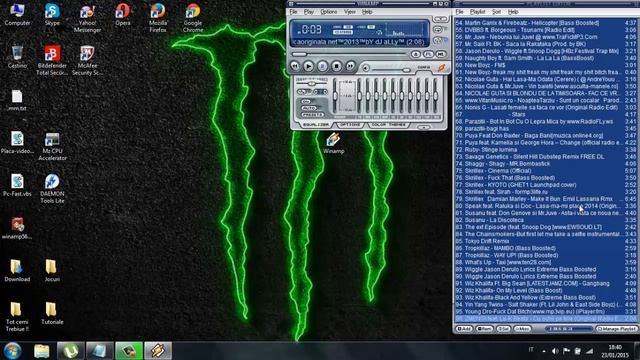640x360 pixels.
Task: Click the system tray volume speaker icon
Action: coord(555,351)
